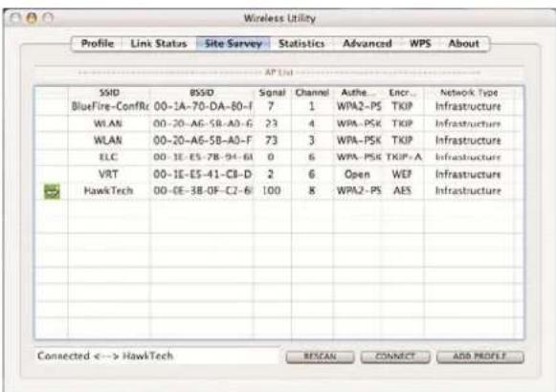
Task: Click the Encr... column header
Action: (x=403, y=93)
